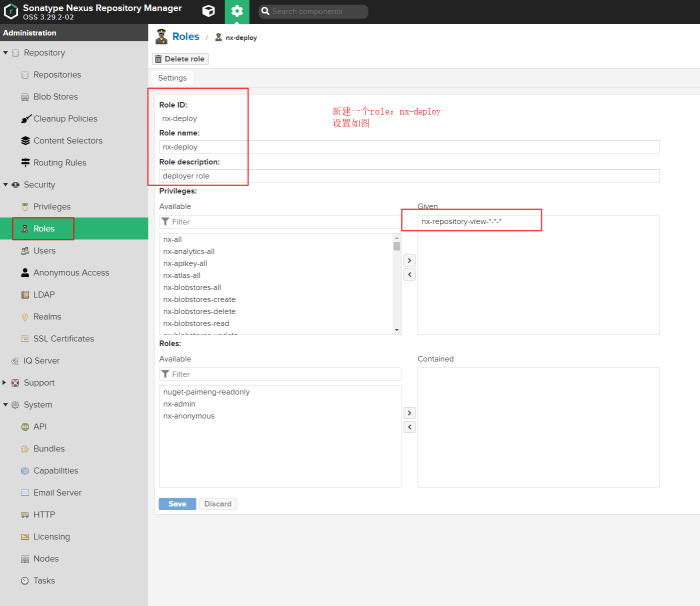Screen dimensions: 700x606
Task: Click the privileges list scroll up arrow
Action: click(x=396, y=238)
